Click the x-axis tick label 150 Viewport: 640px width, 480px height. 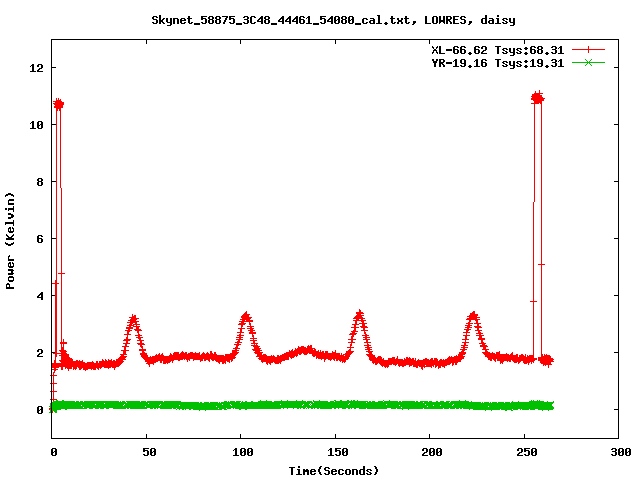338,452
